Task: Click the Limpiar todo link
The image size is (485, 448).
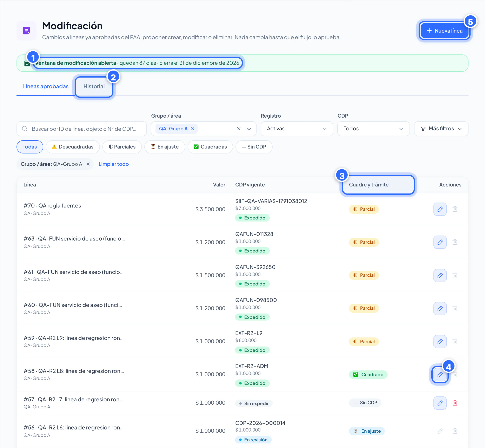Action: coord(113,164)
